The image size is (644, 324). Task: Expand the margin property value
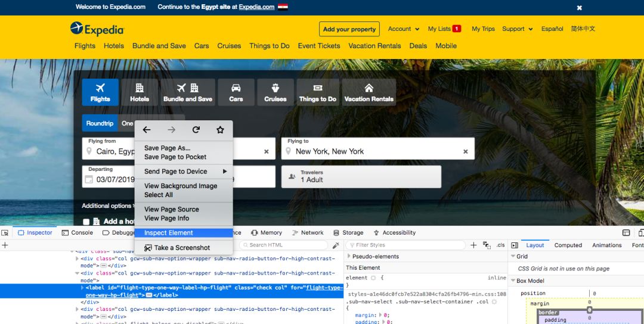[380, 315]
